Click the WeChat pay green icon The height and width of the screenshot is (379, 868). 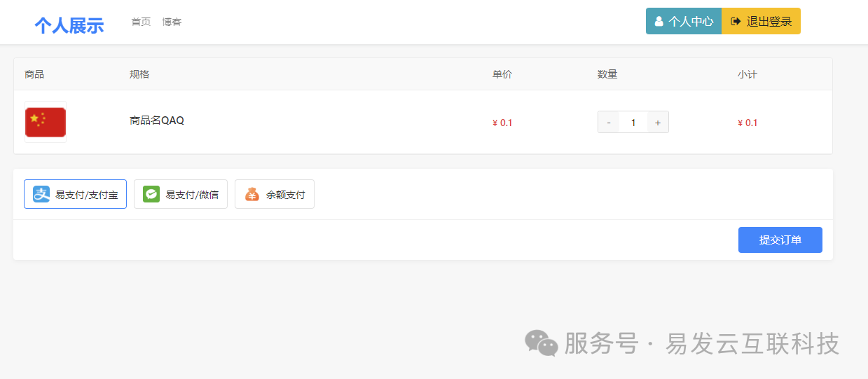pos(151,194)
